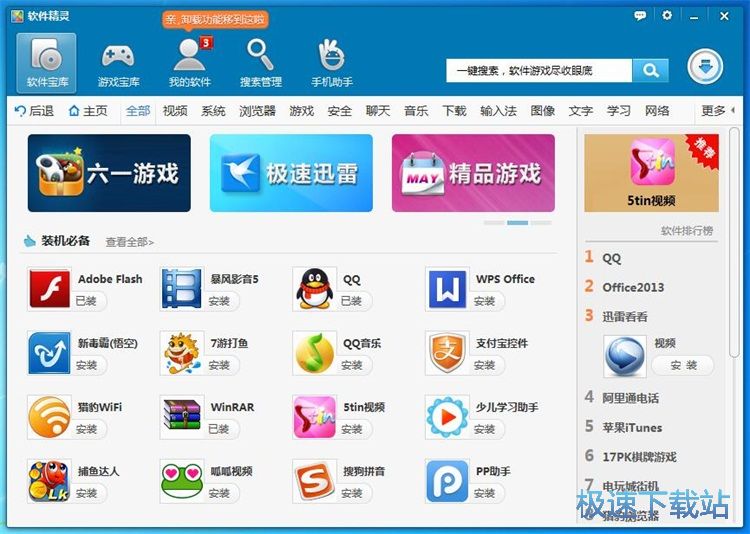Switch to the 浏览器 category

pos(257,111)
